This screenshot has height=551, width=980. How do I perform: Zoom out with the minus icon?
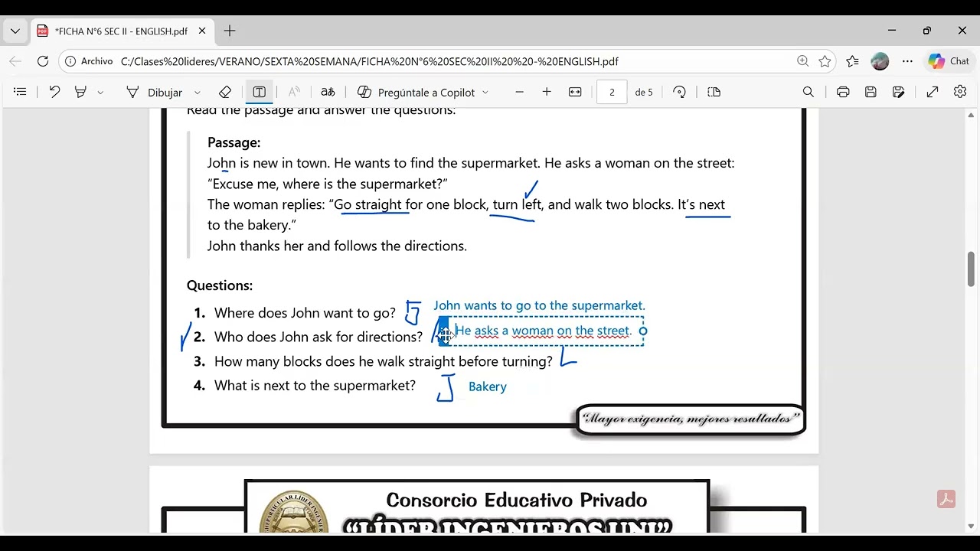(519, 92)
